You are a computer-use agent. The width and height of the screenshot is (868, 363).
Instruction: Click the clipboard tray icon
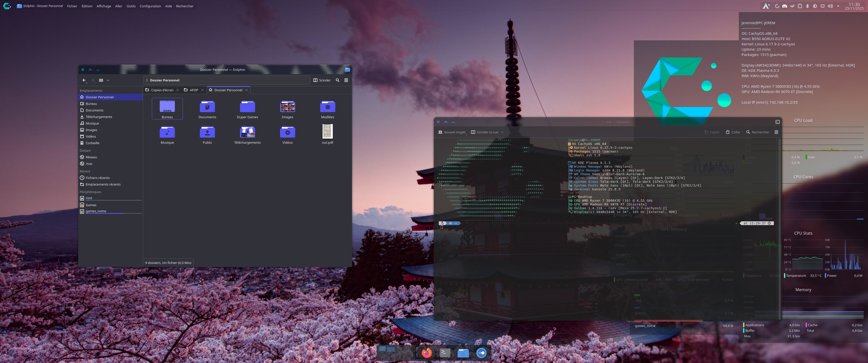click(x=800, y=6)
